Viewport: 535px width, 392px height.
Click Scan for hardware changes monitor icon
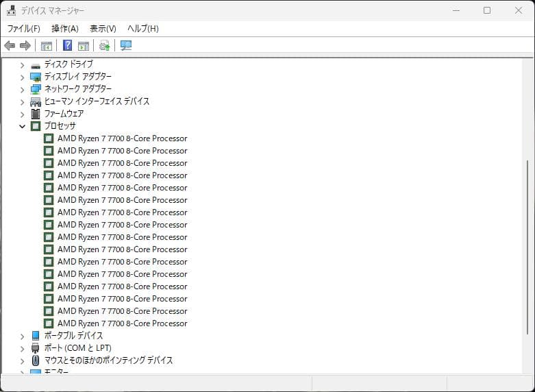tap(126, 45)
